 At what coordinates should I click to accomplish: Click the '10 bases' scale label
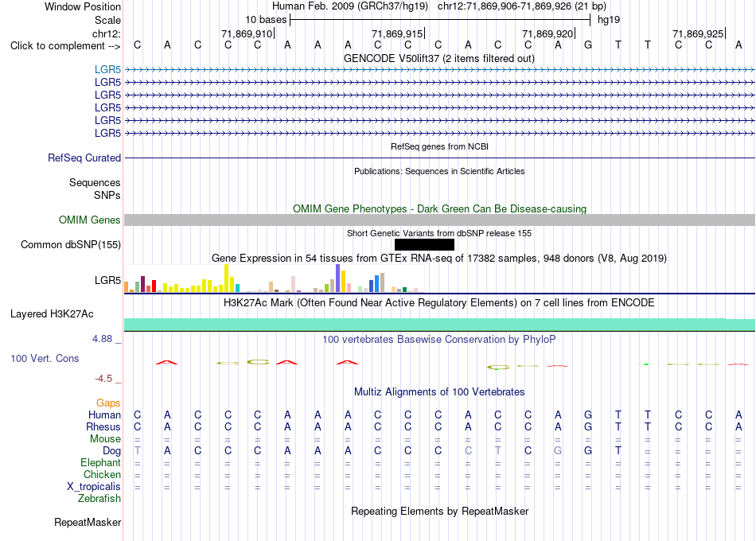pyautogui.click(x=266, y=20)
